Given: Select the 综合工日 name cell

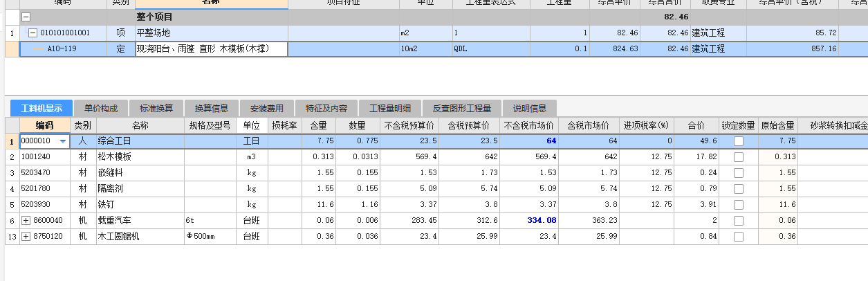Looking at the screenshot, I should click(x=140, y=140).
